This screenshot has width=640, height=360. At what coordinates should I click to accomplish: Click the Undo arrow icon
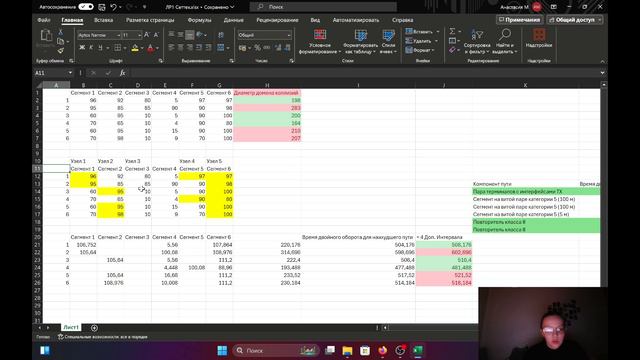[113, 7]
